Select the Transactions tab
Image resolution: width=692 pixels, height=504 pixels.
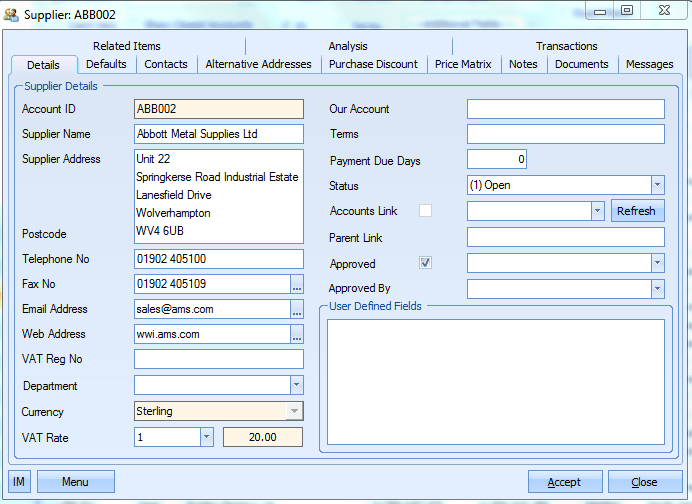click(x=566, y=46)
